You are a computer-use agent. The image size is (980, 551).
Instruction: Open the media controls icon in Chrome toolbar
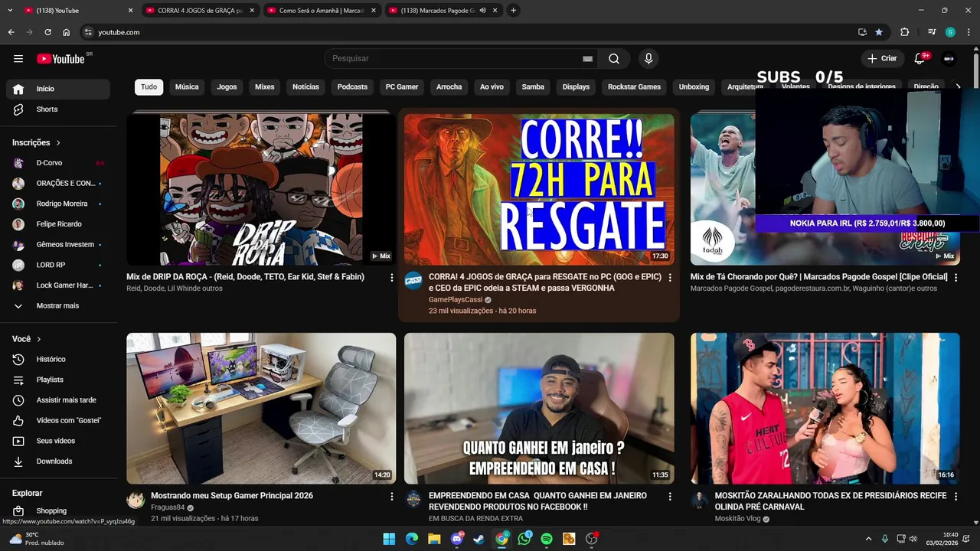[932, 32]
